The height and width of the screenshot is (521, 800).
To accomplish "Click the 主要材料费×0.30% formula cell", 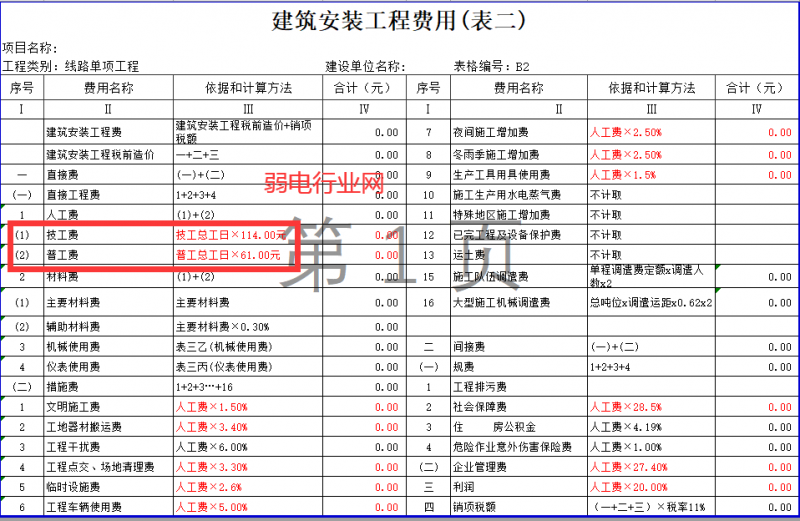I will pos(222,326).
